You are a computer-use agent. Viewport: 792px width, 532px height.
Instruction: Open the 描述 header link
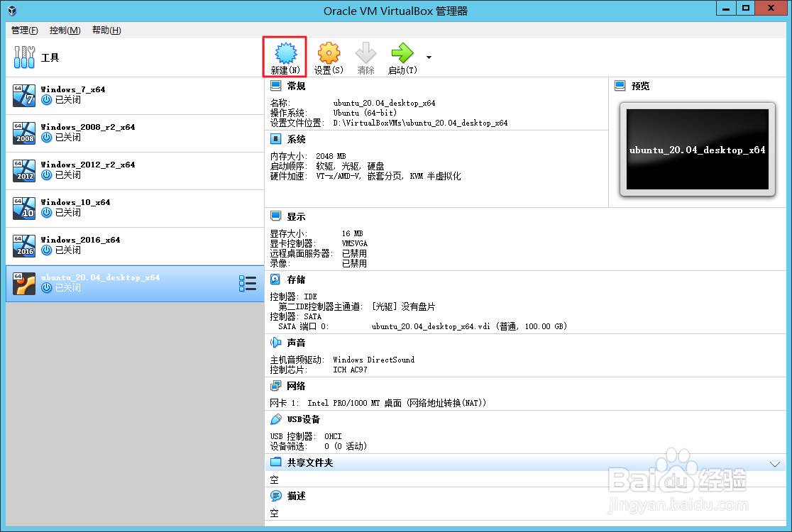296,496
